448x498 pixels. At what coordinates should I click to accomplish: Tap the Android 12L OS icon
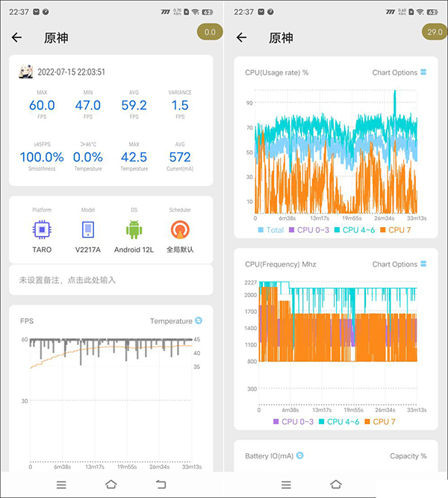(x=134, y=228)
